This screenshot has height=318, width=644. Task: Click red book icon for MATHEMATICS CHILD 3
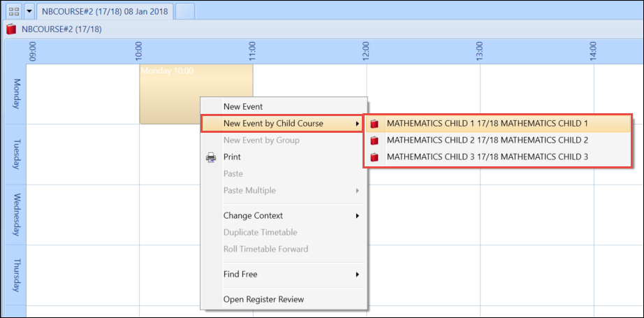(375, 157)
